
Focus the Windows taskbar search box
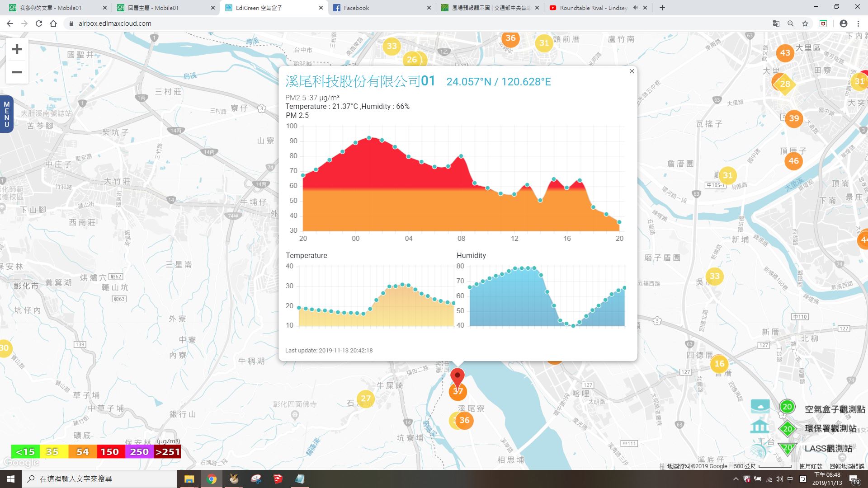(99, 479)
